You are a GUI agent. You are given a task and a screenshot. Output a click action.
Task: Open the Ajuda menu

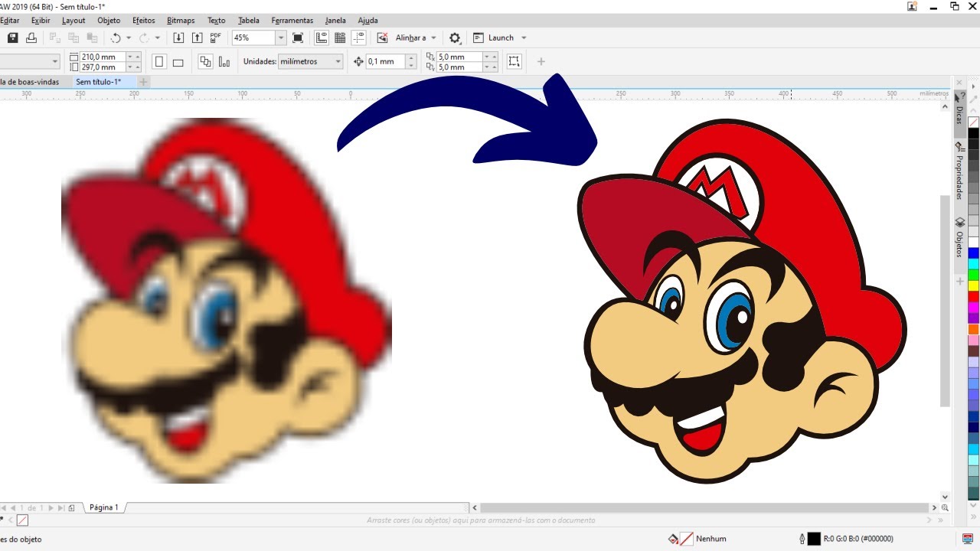pyautogui.click(x=367, y=21)
